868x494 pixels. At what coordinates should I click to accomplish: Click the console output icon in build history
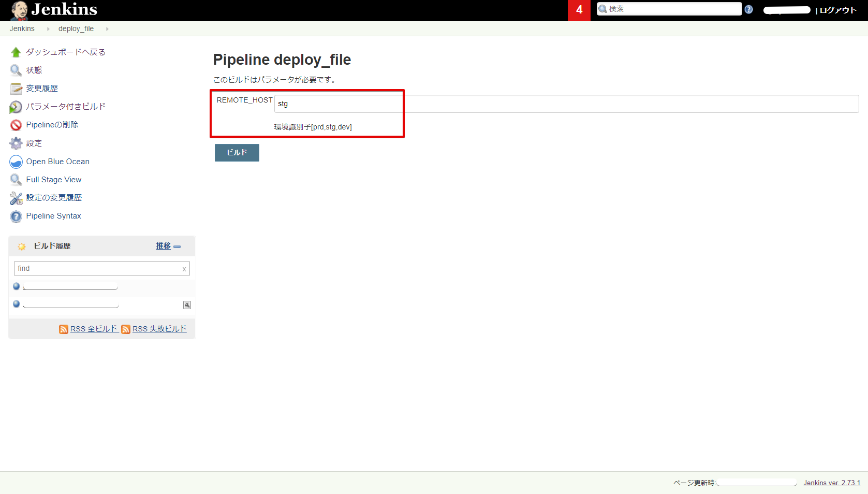187,305
